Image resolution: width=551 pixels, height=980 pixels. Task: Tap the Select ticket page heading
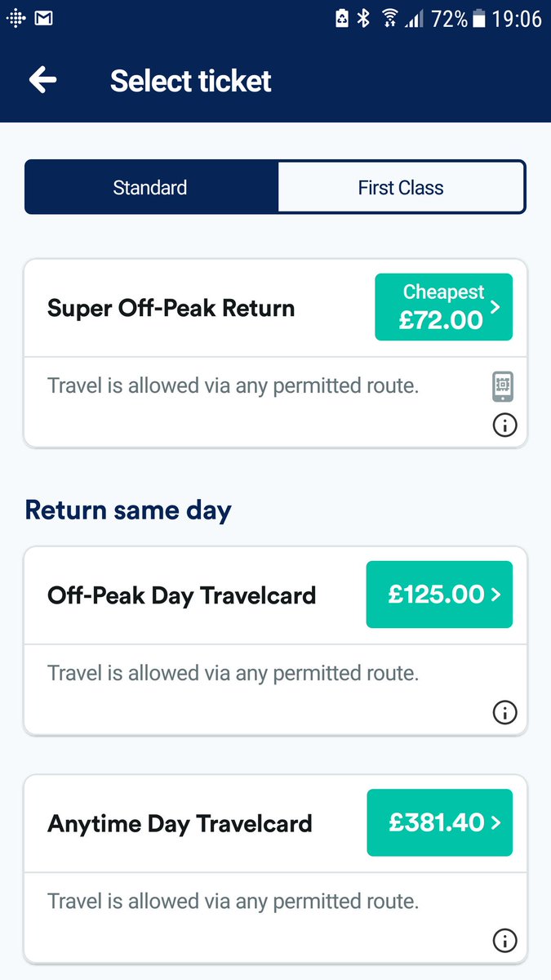pyautogui.click(x=191, y=81)
